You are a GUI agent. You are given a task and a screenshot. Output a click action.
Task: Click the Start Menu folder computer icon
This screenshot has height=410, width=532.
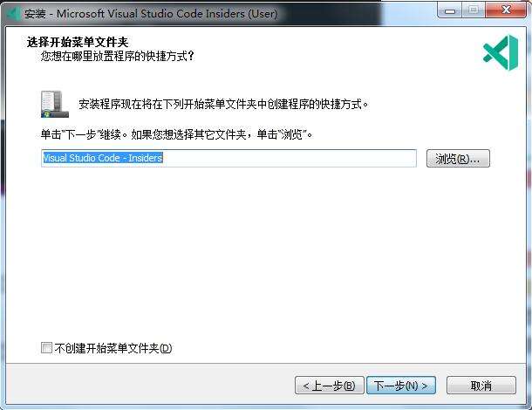tap(55, 104)
